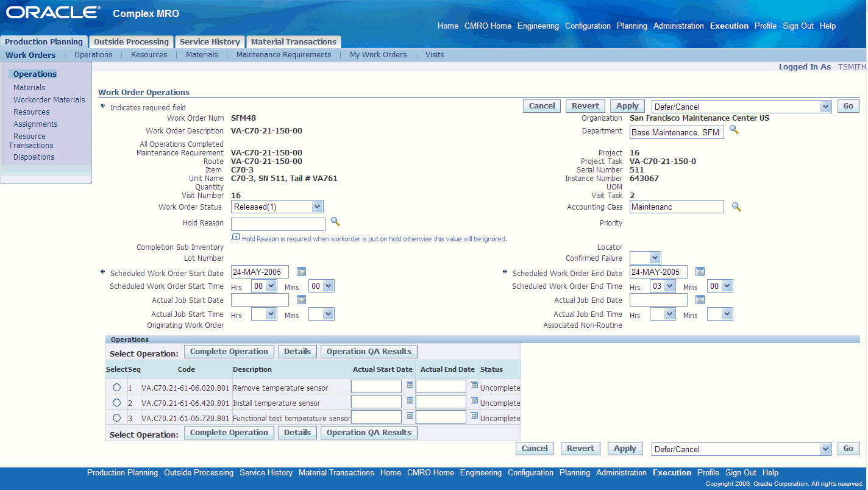Screen dimensions: 868x490
Task: Open the Hold Reason search magnifier icon
Action: [335, 222]
